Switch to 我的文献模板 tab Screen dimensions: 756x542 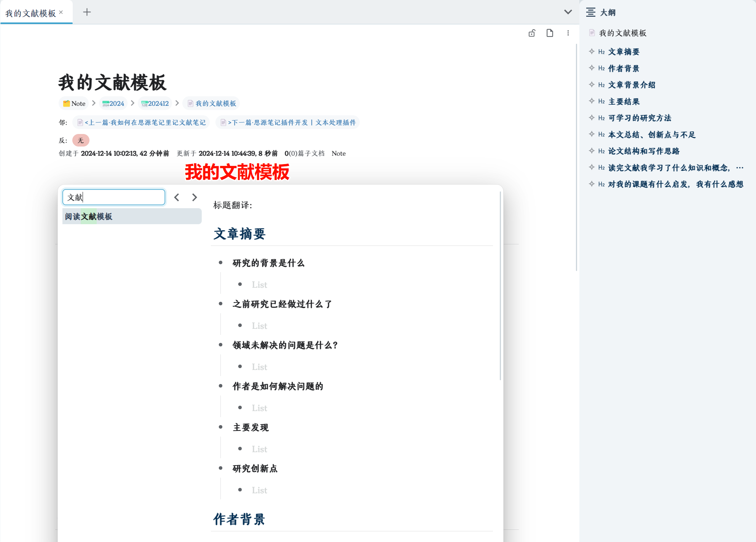[30, 13]
